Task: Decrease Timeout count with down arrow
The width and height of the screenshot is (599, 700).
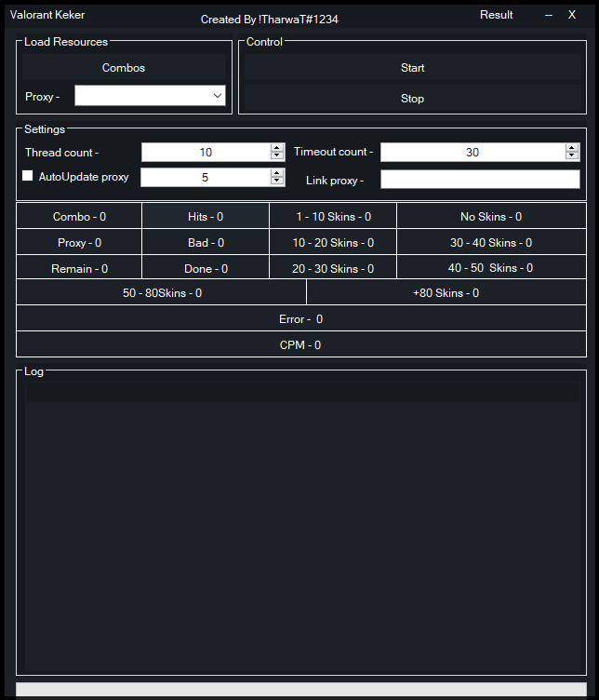Action: (571, 155)
